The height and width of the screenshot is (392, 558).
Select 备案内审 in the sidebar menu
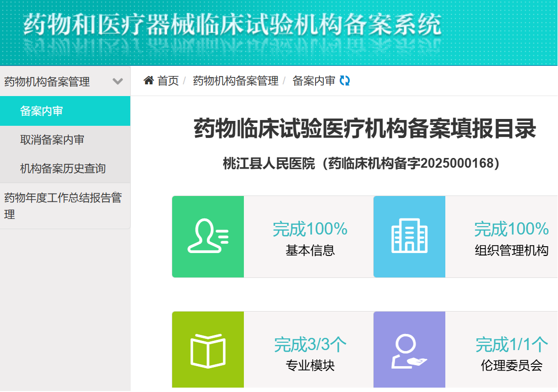pyautogui.click(x=41, y=111)
